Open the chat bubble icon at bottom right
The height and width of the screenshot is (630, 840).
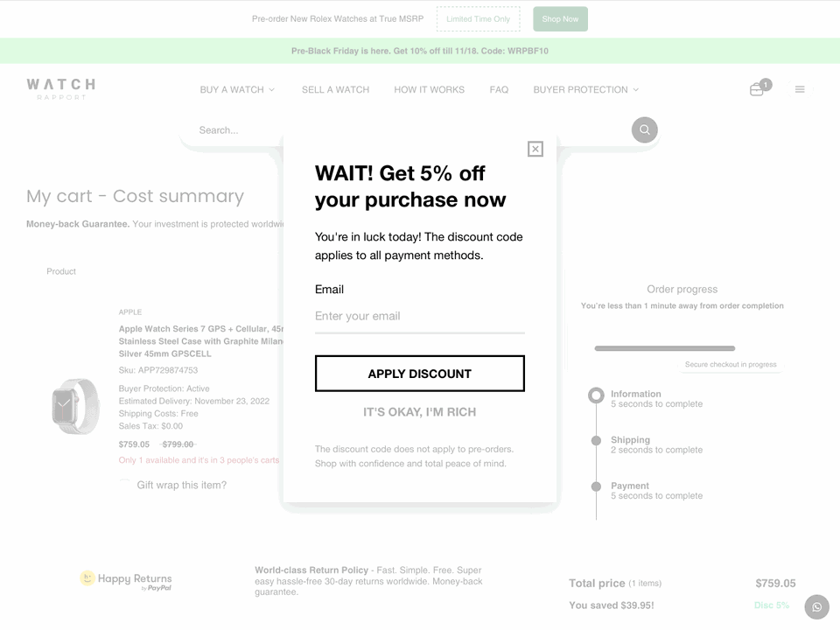[816, 606]
